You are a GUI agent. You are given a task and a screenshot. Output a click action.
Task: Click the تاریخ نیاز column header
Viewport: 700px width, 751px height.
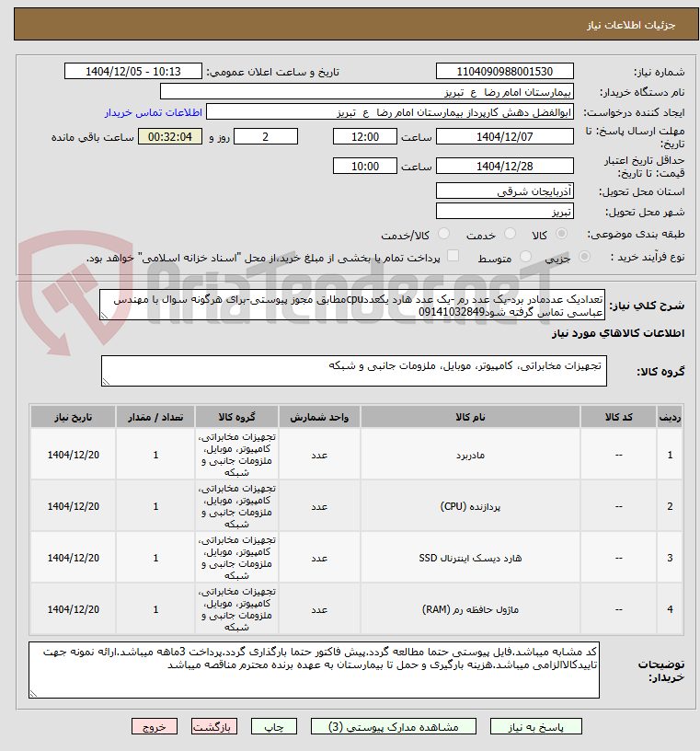(73, 417)
